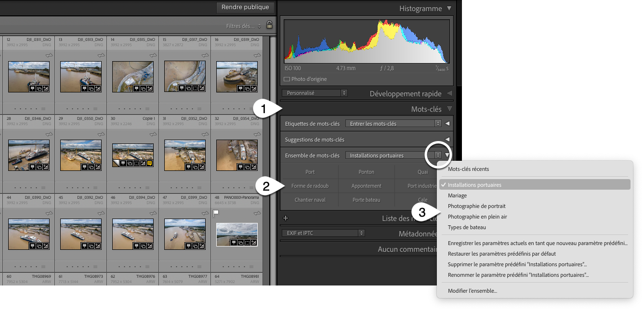Open the Personnalisé preset dropdown

315,93
